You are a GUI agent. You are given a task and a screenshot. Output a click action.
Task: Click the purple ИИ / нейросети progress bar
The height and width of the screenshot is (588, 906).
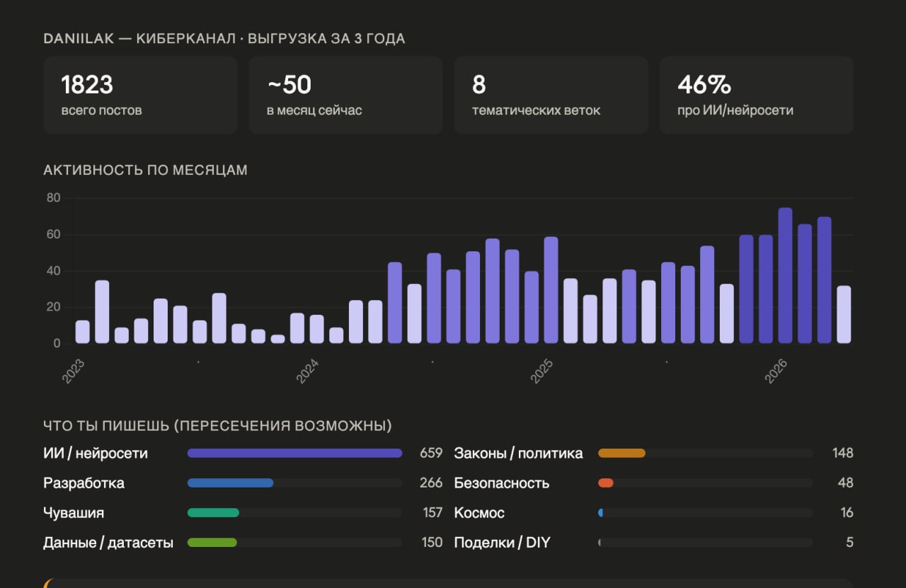tap(294, 453)
